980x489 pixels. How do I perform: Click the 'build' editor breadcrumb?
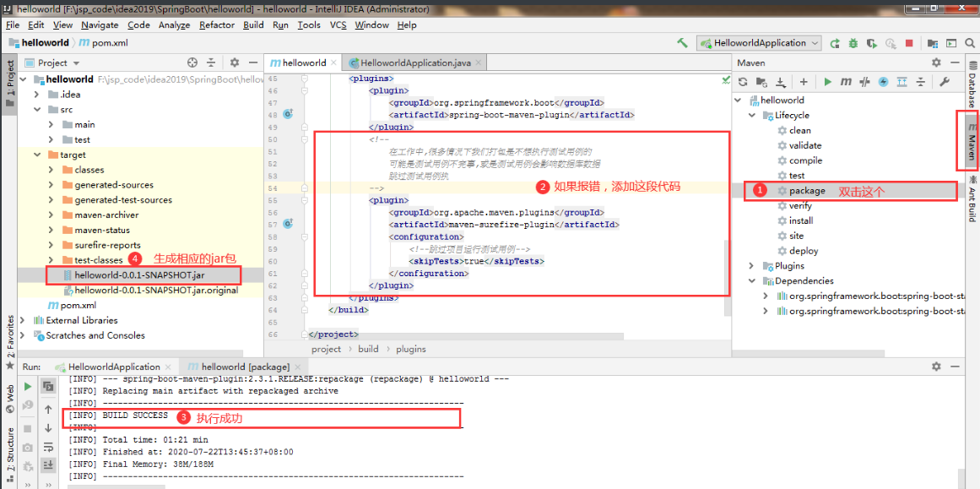[368, 349]
